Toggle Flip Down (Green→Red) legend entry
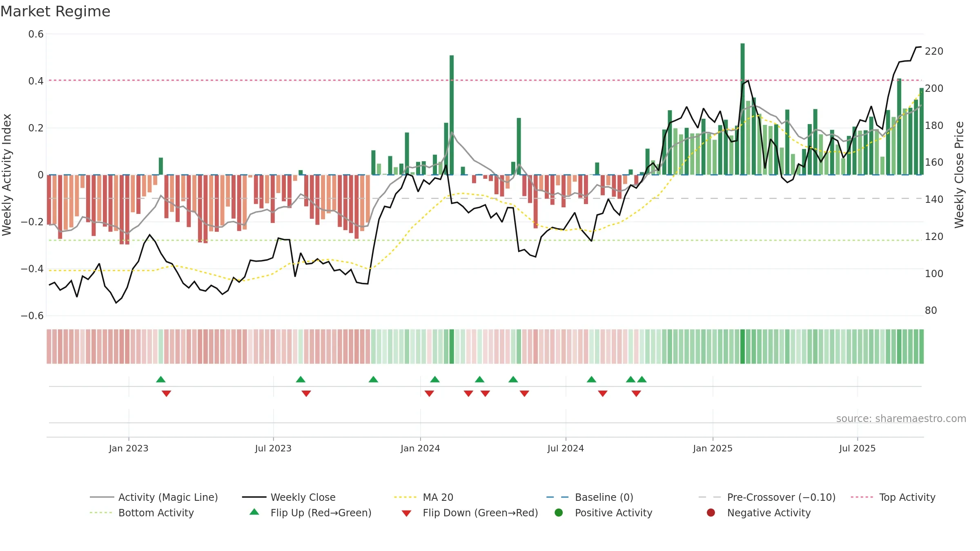 tap(470, 513)
